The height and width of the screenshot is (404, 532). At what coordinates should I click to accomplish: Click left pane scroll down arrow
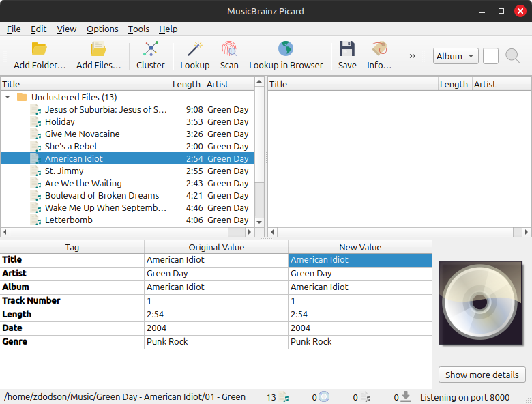(259, 222)
